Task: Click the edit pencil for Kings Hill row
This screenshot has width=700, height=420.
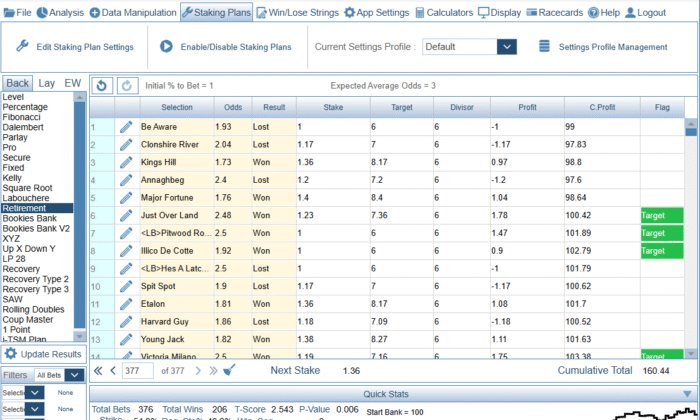Action: coord(125,162)
